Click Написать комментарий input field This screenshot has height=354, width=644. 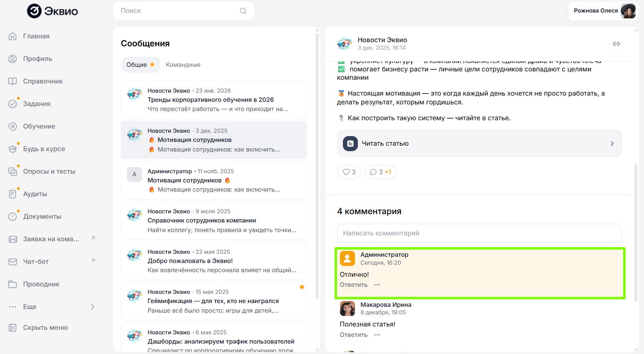(x=479, y=233)
